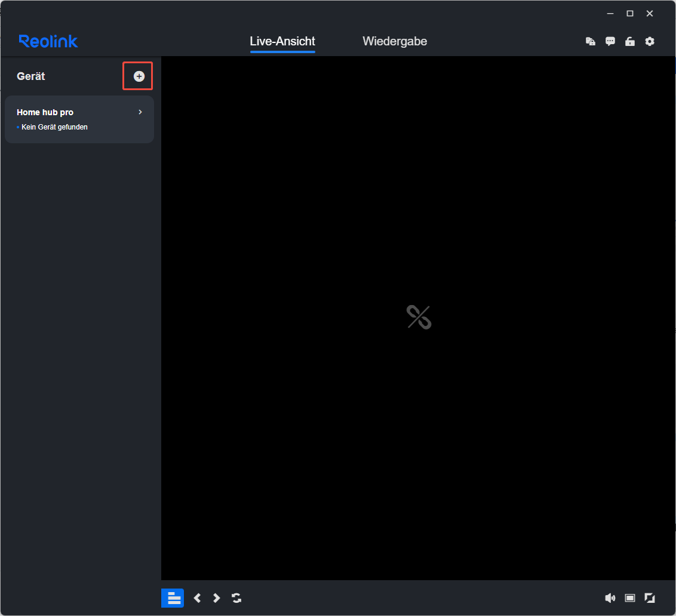Click the add device plus icon
Image resolution: width=676 pixels, height=616 pixels.
[139, 76]
